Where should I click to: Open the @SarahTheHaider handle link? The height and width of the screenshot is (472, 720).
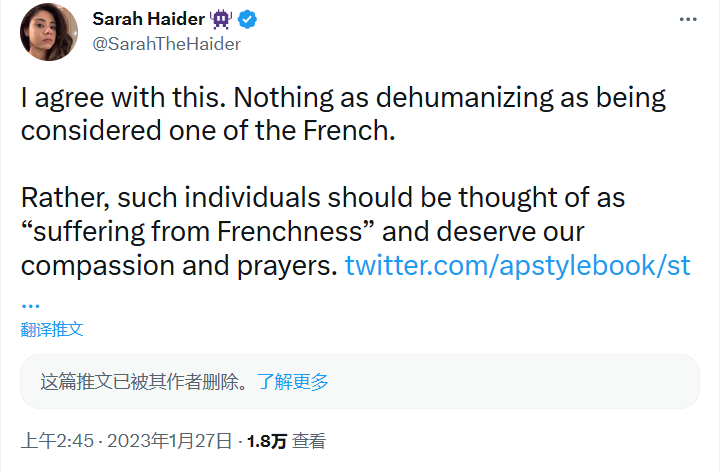click(x=167, y=43)
